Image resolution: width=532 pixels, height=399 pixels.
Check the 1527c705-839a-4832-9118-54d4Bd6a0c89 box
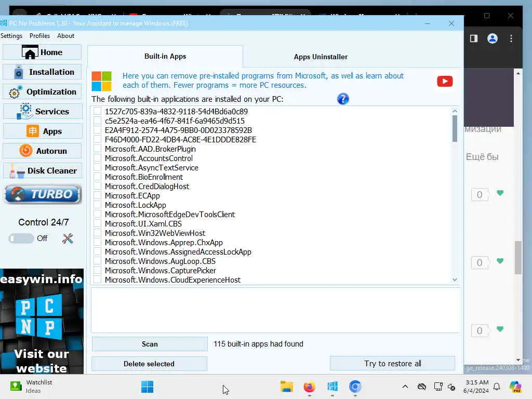(x=97, y=111)
